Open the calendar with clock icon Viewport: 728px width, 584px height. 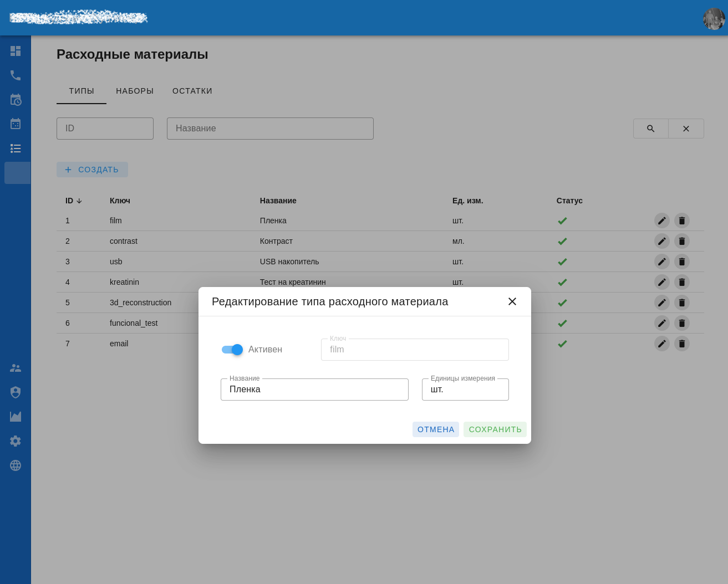[16, 100]
